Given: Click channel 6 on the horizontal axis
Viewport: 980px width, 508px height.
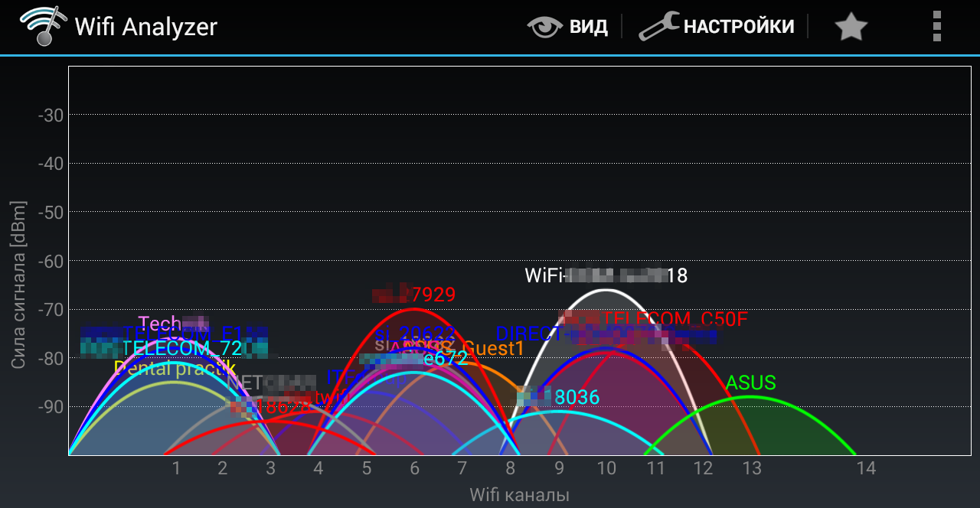Looking at the screenshot, I should 414,467.
